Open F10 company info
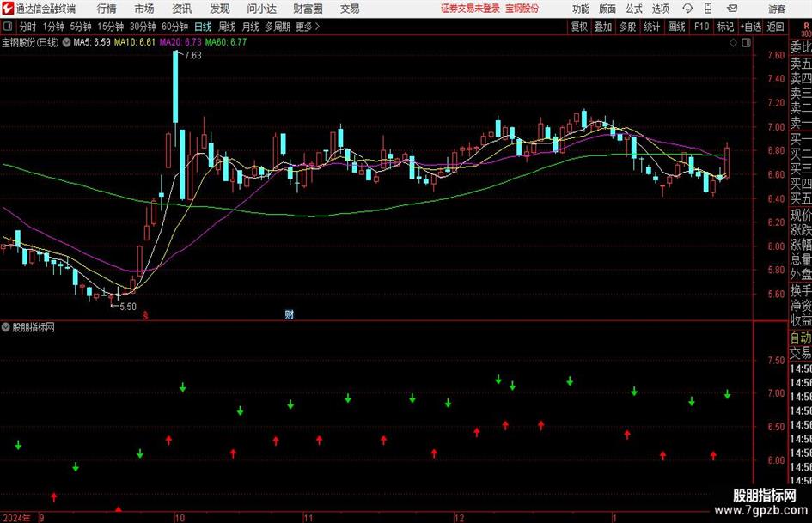Viewport: 812px width, 523px height. click(701, 27)
